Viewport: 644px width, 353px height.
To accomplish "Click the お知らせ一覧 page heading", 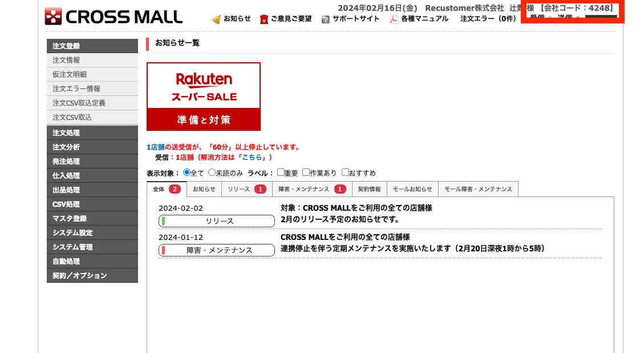I will (177, 43).
